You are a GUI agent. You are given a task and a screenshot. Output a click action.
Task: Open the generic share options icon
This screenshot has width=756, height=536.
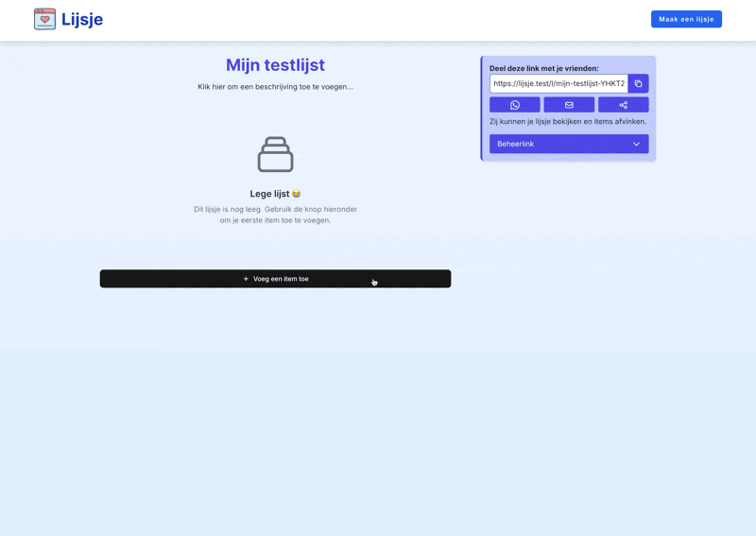tap(624, 105)
